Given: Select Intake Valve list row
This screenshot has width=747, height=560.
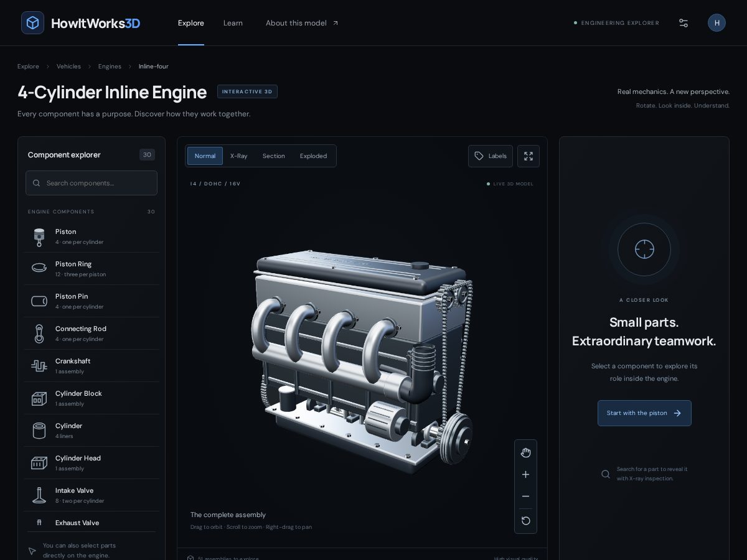Looking at the screenshot, I should (92, 495).
